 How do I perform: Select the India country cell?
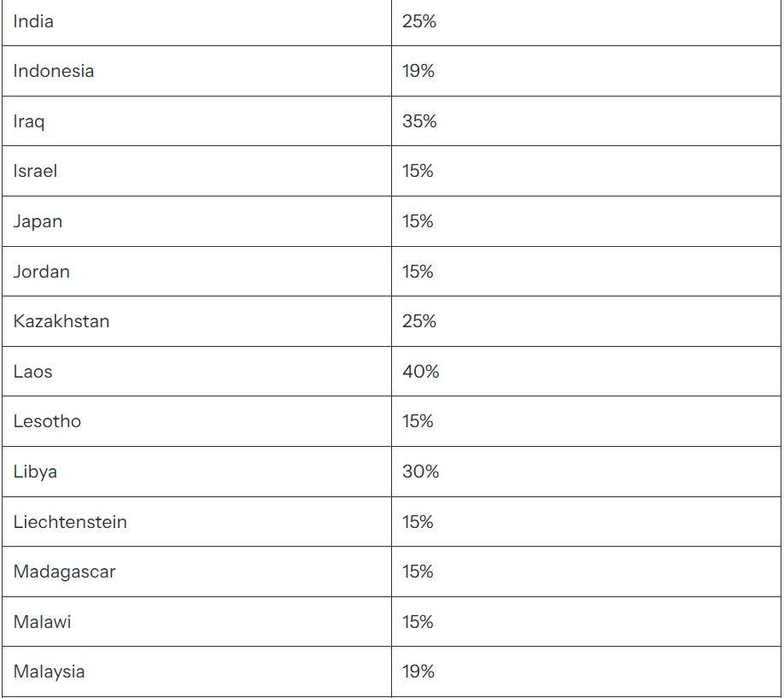tap(196, 22)
